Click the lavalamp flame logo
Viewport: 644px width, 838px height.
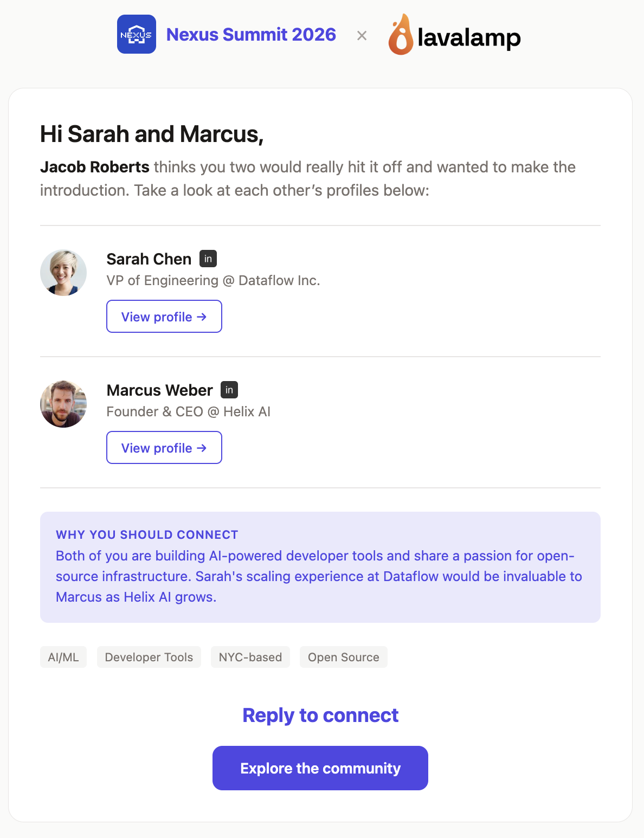[401, 37]
